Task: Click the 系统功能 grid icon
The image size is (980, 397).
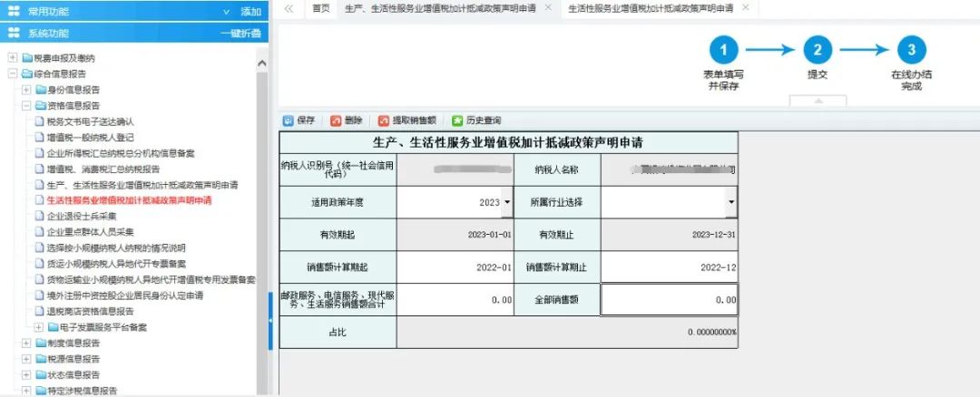Action: click(x=14, y=33)
